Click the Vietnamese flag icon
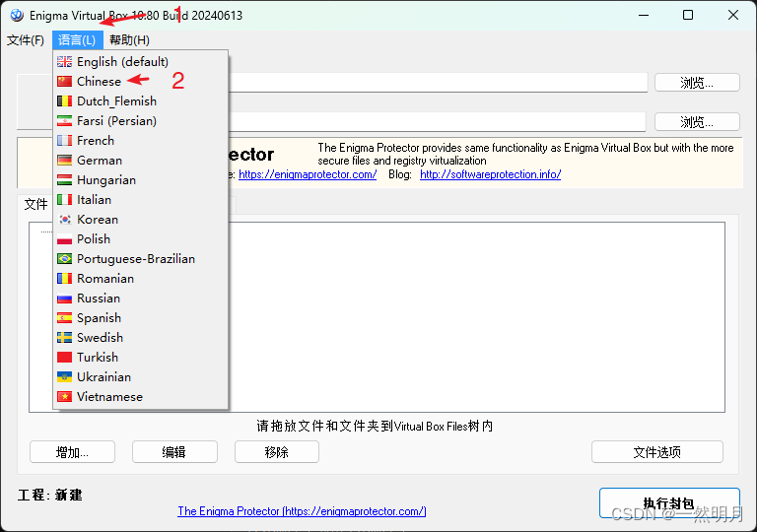The image size is (757, 532). pos(64,397)
